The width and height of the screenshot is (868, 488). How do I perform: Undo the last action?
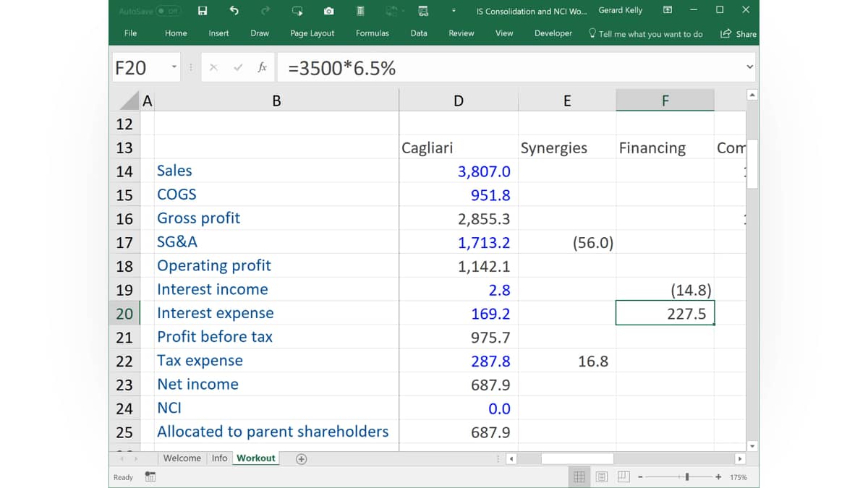pyautogui.click(x=234, y=11)
